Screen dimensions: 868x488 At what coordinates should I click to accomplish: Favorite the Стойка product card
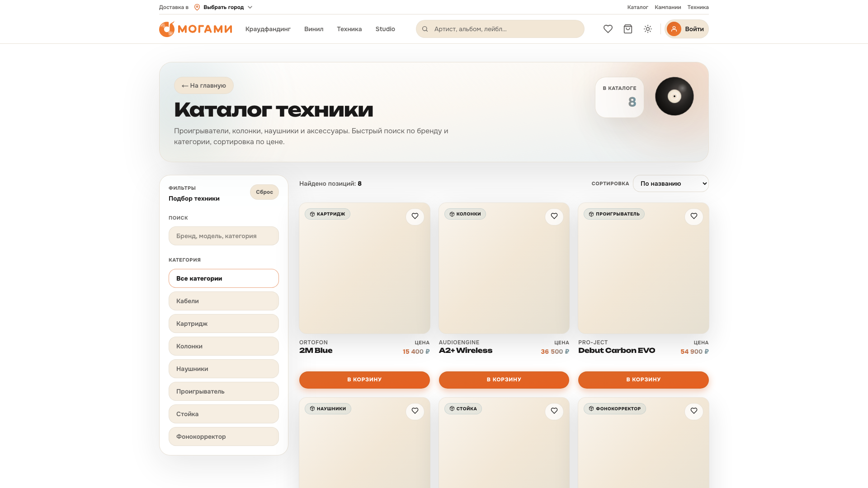point(554,411)
